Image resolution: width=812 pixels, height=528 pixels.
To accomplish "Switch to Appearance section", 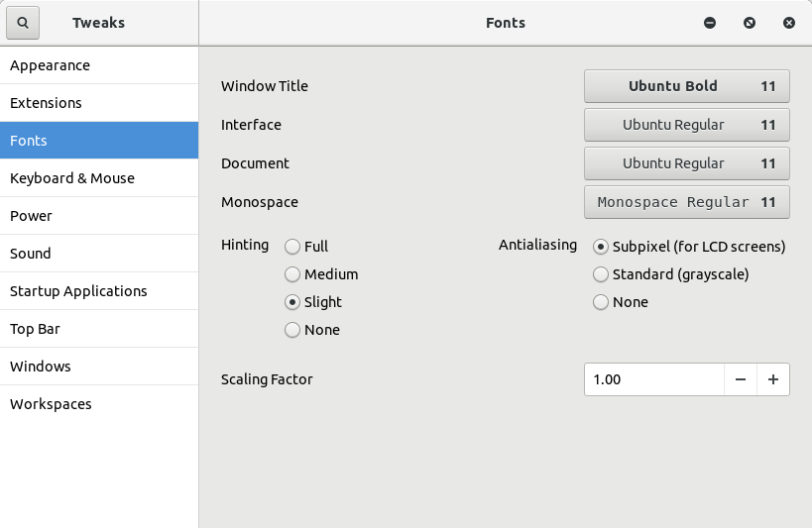I will click(50, 65).
